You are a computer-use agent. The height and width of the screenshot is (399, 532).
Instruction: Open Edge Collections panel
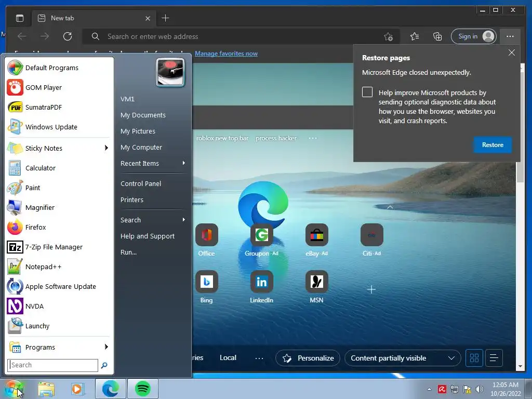(x=437, y=36)
